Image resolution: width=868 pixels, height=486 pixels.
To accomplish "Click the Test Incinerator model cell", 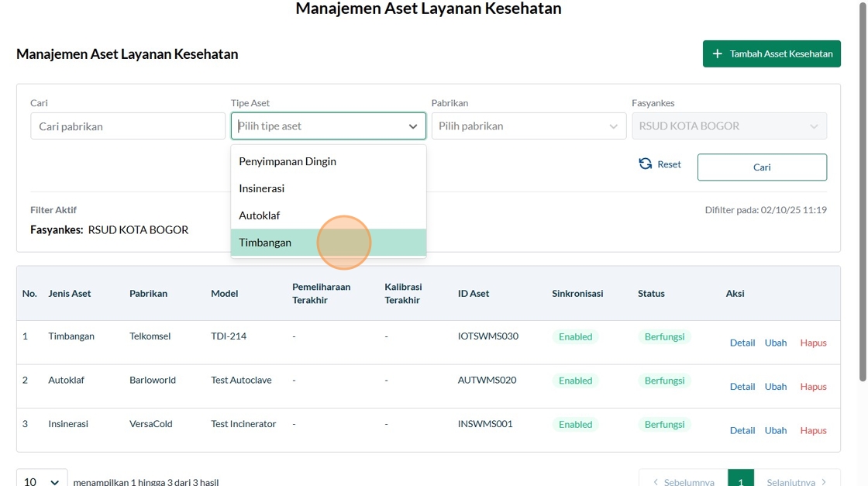I will (x=243, y=423).
